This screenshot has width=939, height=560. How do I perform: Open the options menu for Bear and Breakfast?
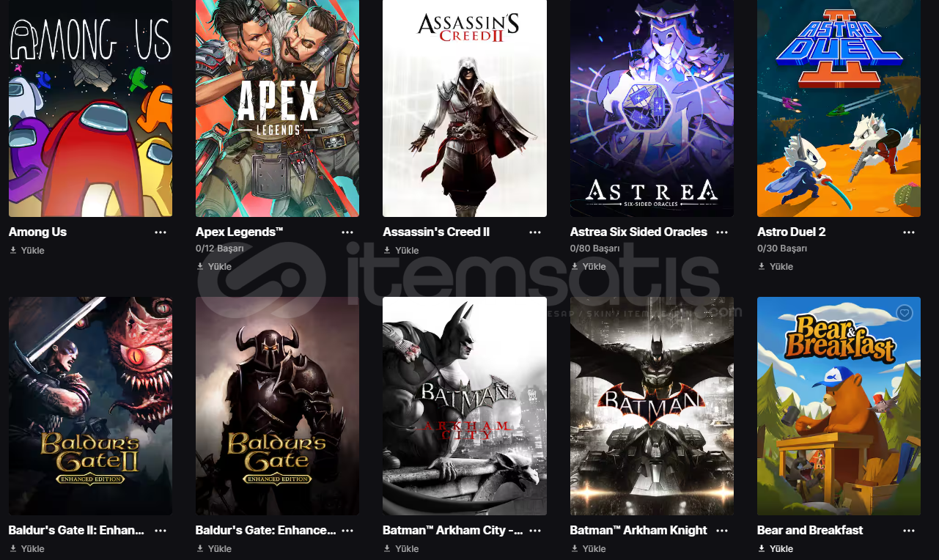(x=909, y=531)
